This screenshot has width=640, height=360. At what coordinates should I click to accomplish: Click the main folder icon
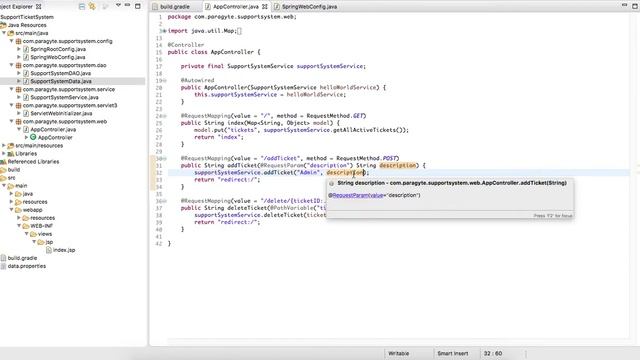click(11, 186)
